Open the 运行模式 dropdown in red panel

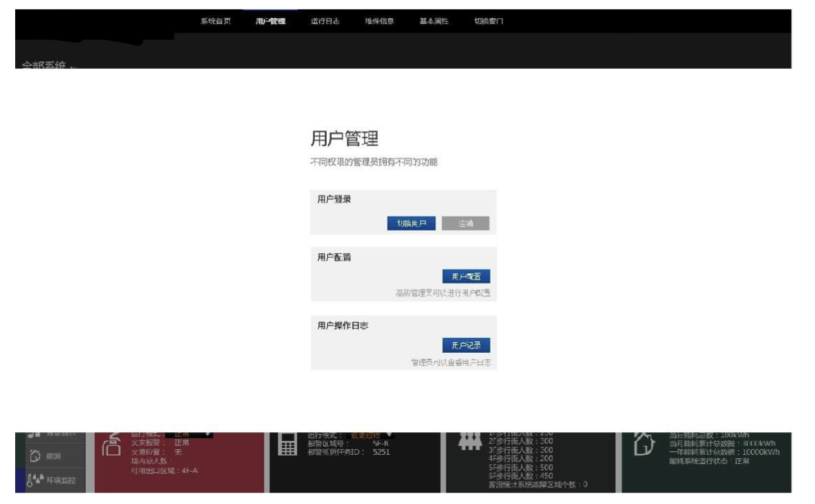[x=188, y=435]
